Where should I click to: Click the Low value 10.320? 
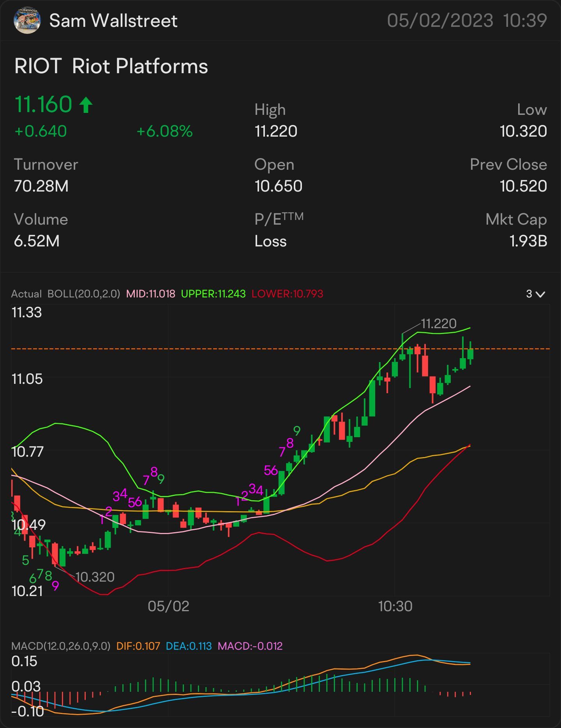tap(523, 131)
